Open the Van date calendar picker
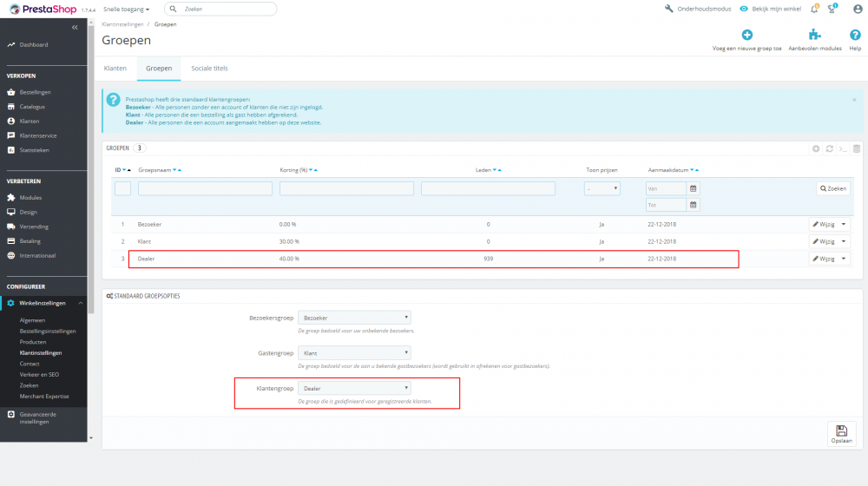Image resolution: width=868 pixels, height=486 pixels. click(693, 188)
